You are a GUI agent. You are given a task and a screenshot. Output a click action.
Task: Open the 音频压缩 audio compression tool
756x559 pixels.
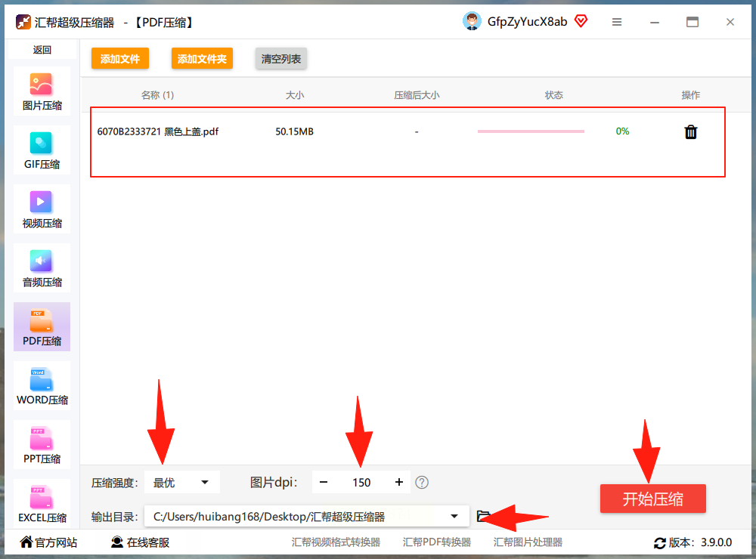pyautogui.click(x=42, y=268)
